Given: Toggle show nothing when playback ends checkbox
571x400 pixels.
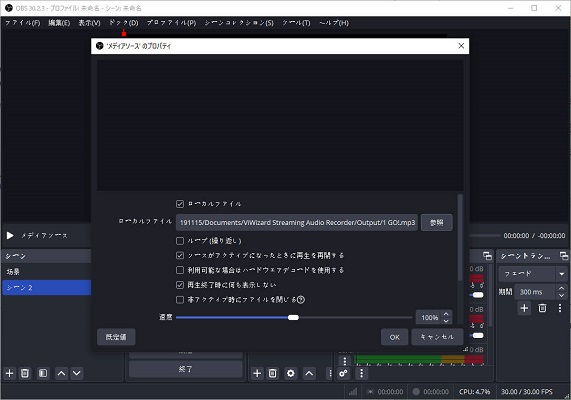Looking at the screenshot, I should click(180, 285).
